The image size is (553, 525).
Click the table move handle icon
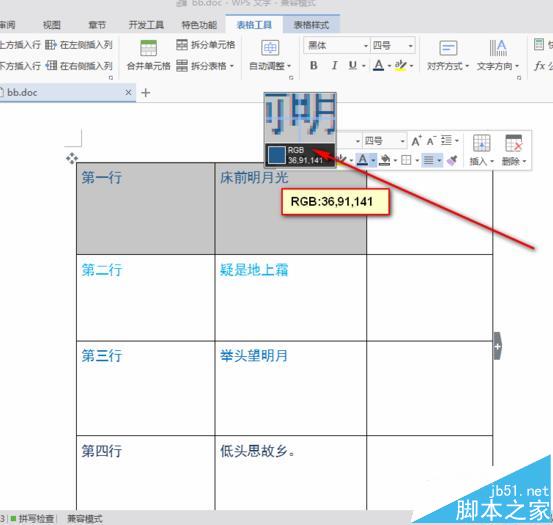(x=72, y=158)
